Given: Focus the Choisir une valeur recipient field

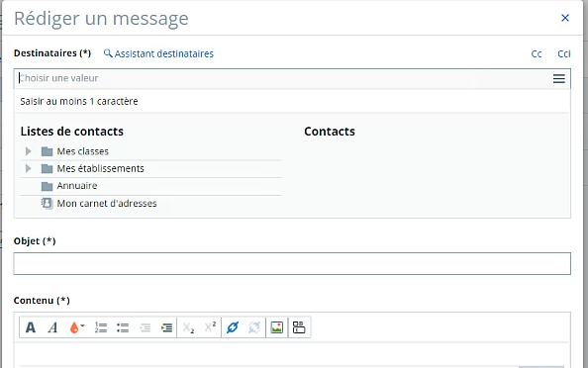Looking at the screenshot, I should tap(283, 78).
